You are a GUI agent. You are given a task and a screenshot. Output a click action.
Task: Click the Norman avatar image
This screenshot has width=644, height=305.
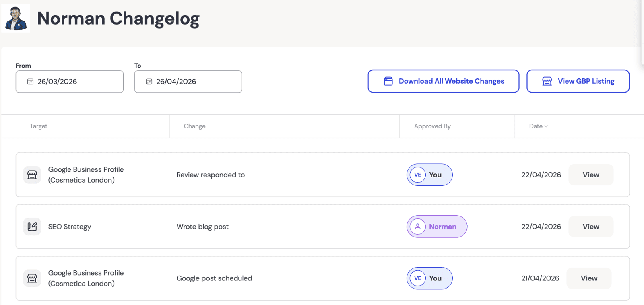16,19
